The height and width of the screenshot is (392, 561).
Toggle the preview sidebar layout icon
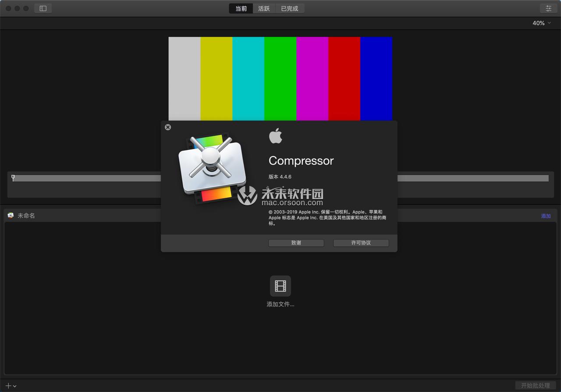point(43,8)
